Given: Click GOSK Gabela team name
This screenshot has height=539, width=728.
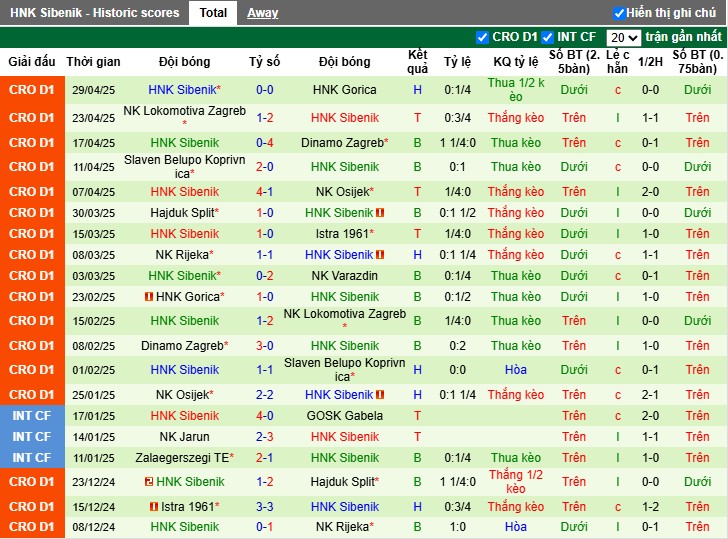Looking at the screenshot, I should pyautogui.click(x=344, y=416).
